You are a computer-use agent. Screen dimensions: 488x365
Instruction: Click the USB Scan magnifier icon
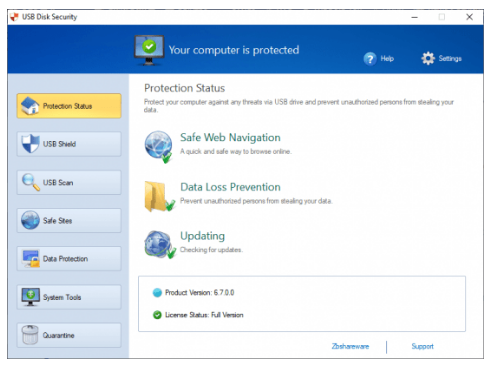click(x=31, y=182)
